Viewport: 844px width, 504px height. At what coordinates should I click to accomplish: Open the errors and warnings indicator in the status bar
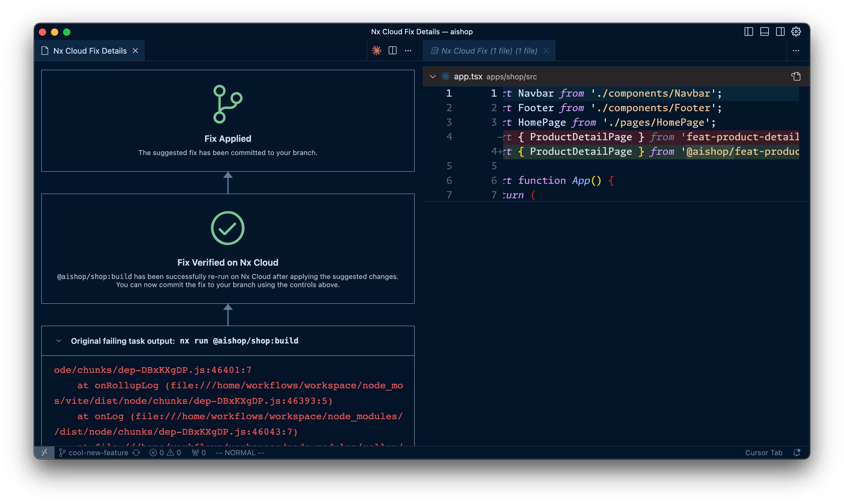click(x=166, y=453)
